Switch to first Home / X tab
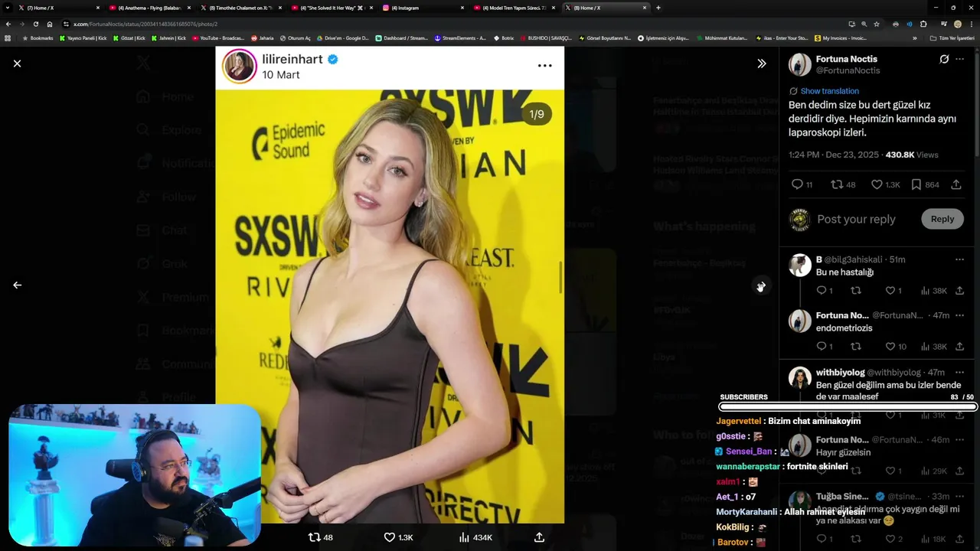Image resolution: width=980 pixels, height=551 pixels. pyautogui.click(x=59, y=8)
